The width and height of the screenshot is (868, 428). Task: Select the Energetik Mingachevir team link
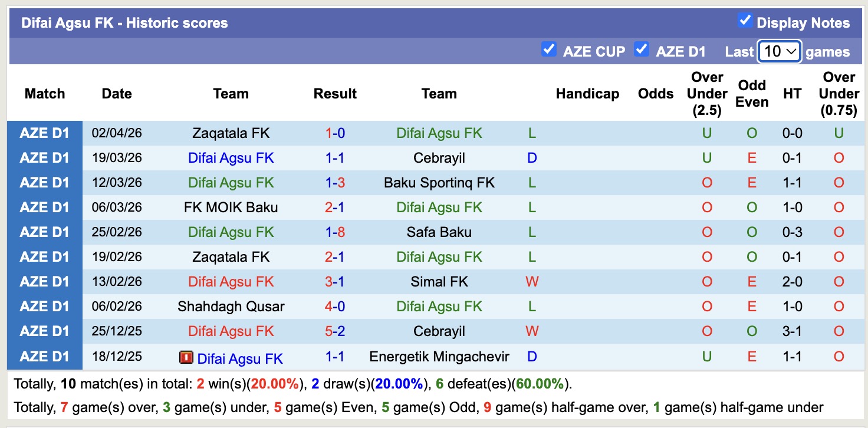pos(439,357)
